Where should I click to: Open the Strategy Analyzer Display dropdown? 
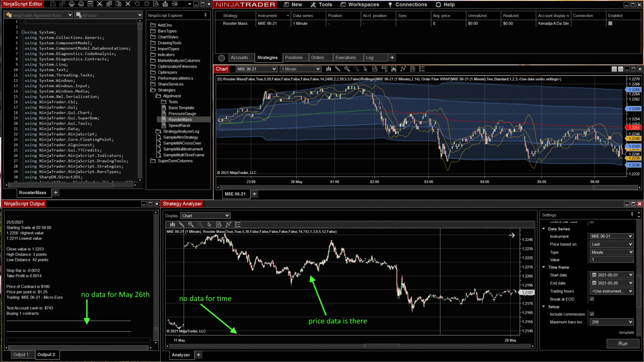205,216
